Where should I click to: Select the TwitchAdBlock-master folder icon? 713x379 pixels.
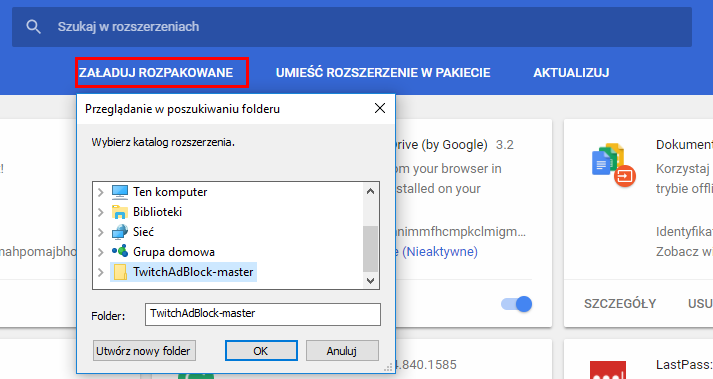pyautogui.click(x=120, y=272)
